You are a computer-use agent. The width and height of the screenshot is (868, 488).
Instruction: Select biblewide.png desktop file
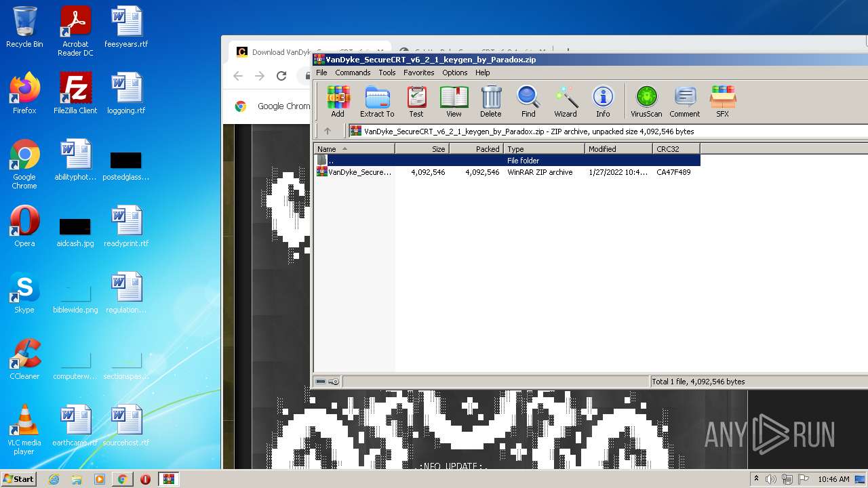[75, 297]
